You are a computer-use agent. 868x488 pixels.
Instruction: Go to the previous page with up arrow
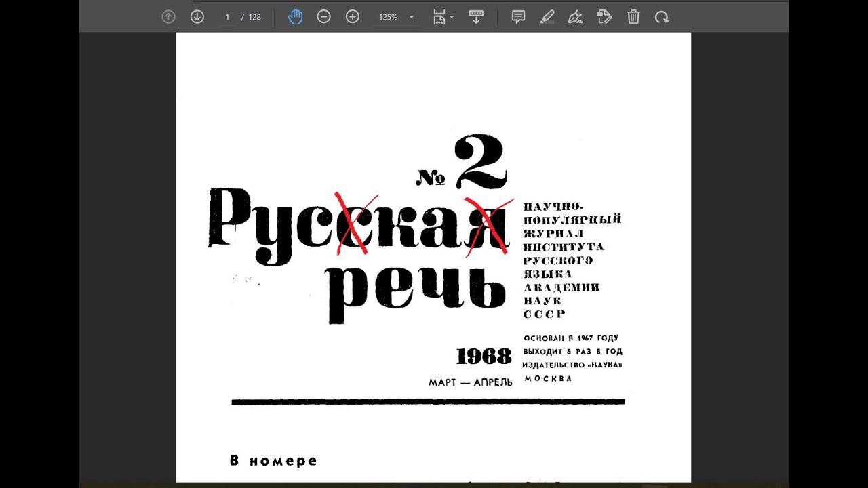pos(168,17)
